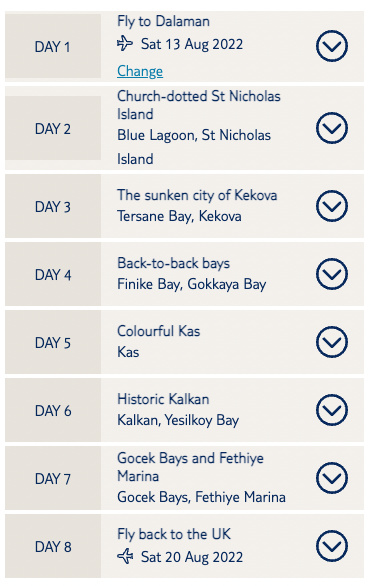Select the DAY 8 label
Screen dimensions: 373x586
coord(53,547)
